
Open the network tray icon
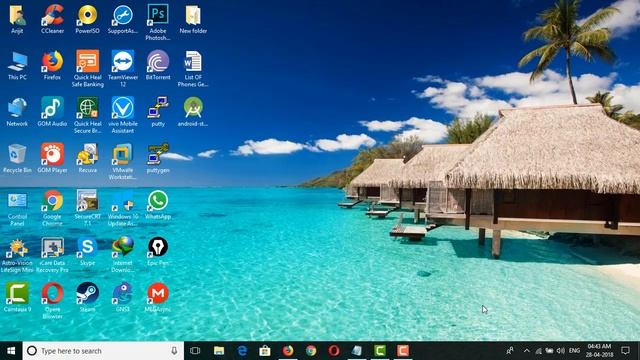tap(539, 351)
